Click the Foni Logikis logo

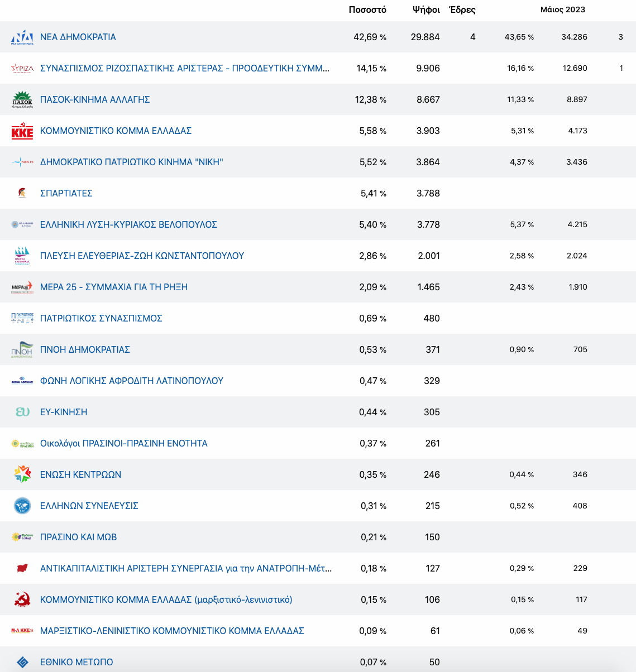(x=22, y=381)
